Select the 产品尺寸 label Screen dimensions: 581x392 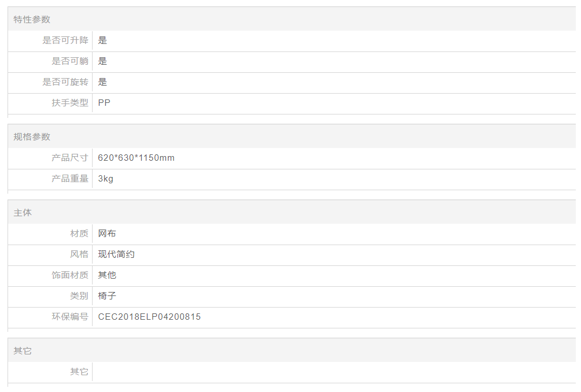[x=70, y=158]
